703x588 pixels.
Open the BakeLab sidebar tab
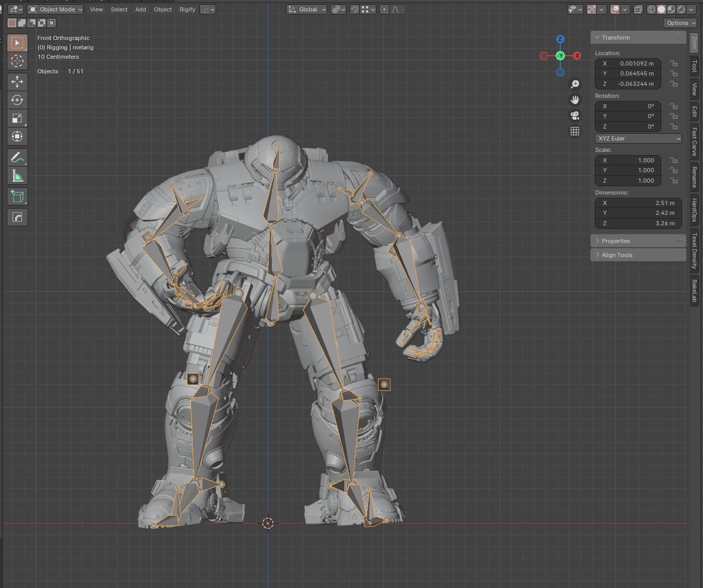694,291
